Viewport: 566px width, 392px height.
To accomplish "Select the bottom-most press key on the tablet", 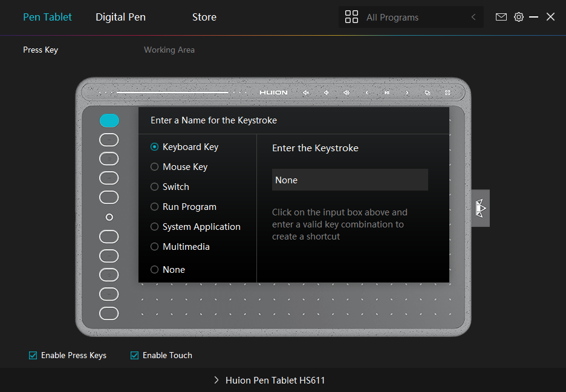I will click(x=109, y=313).
